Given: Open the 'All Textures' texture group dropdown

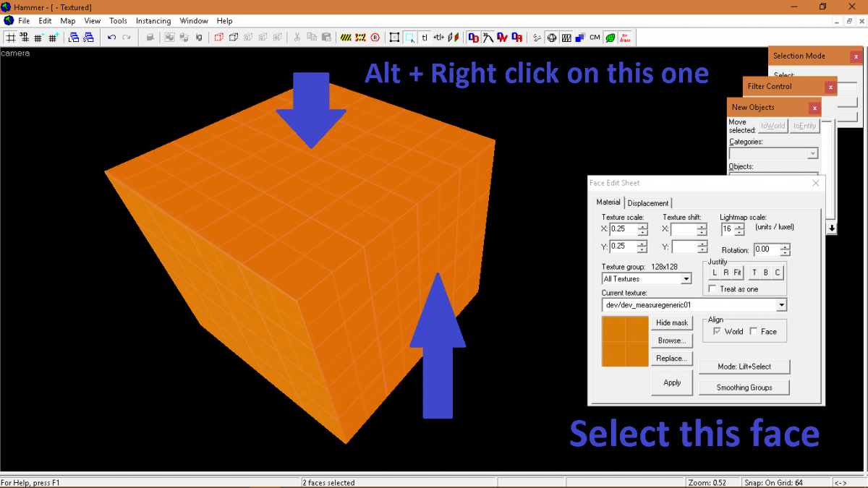Looking at the screenshot, I should pos(686,278).
